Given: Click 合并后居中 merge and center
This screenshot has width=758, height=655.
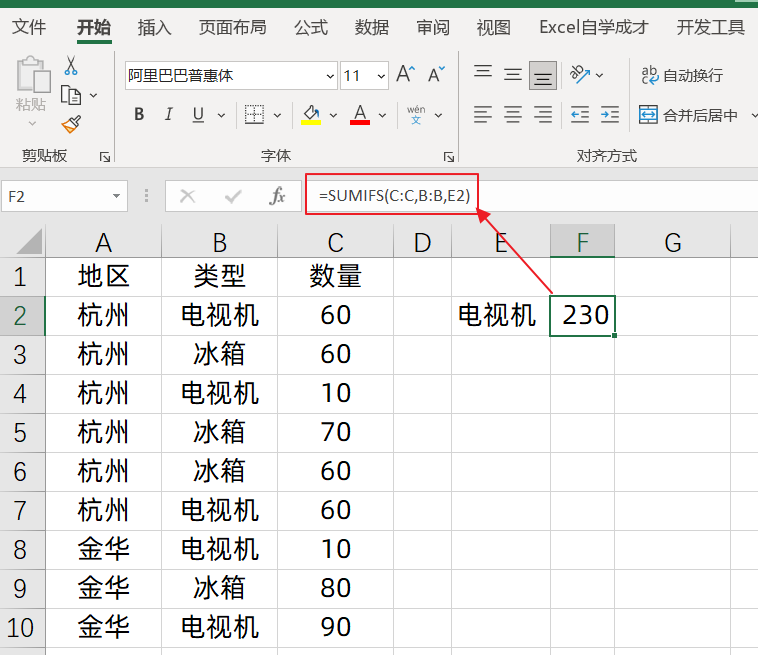Looking at the screenshot, I should click(688, 115).
